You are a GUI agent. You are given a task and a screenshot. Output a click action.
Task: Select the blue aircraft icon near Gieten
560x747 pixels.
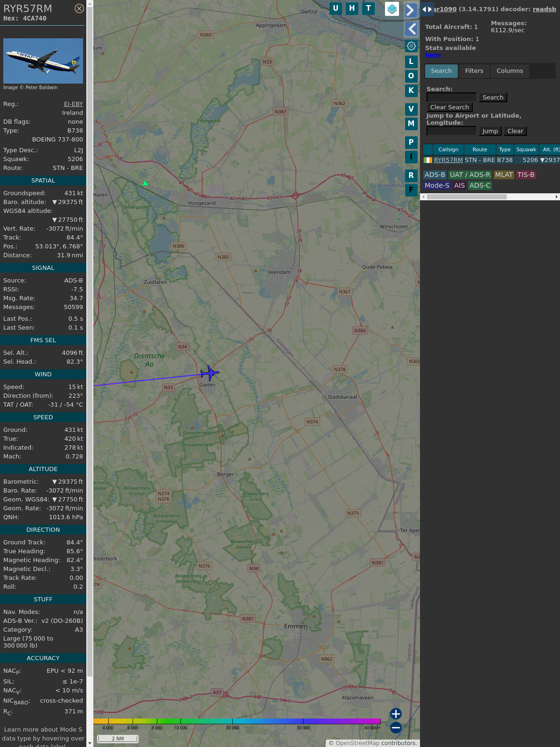click(x=210, y=373)
